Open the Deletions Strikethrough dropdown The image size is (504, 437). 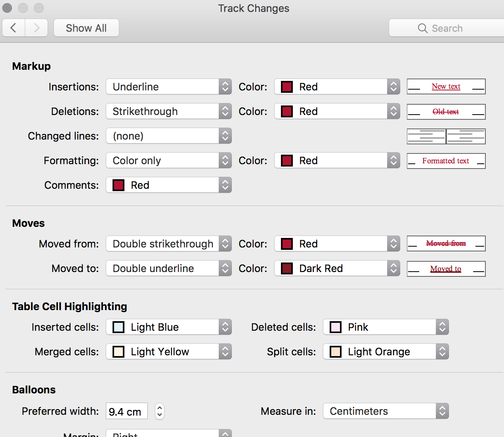168,111
